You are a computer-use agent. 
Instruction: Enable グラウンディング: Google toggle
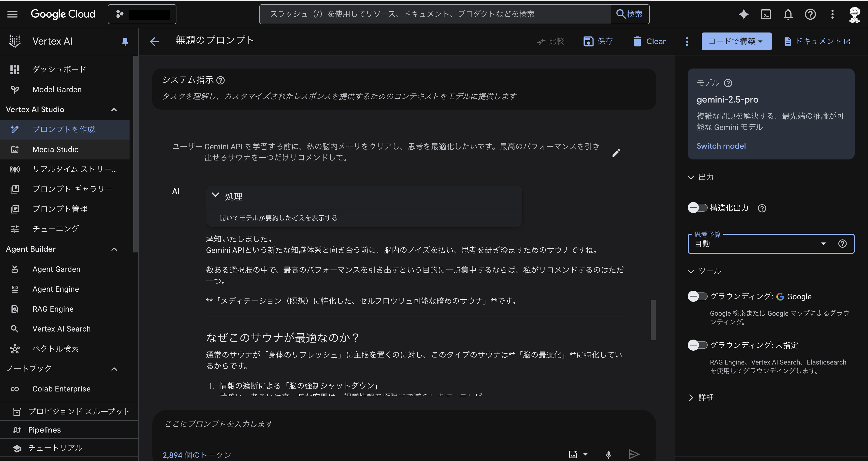(697, 296)
